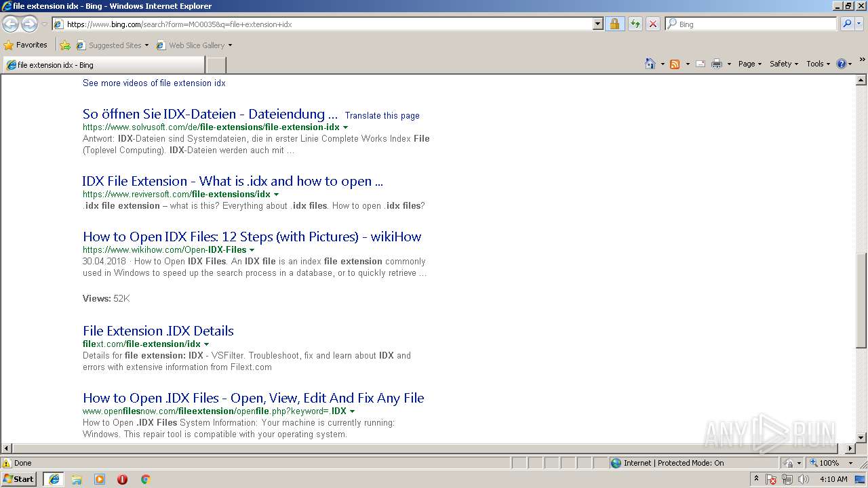Click the Opera taskbar icon
868x488 pixels.
(122, 479)
